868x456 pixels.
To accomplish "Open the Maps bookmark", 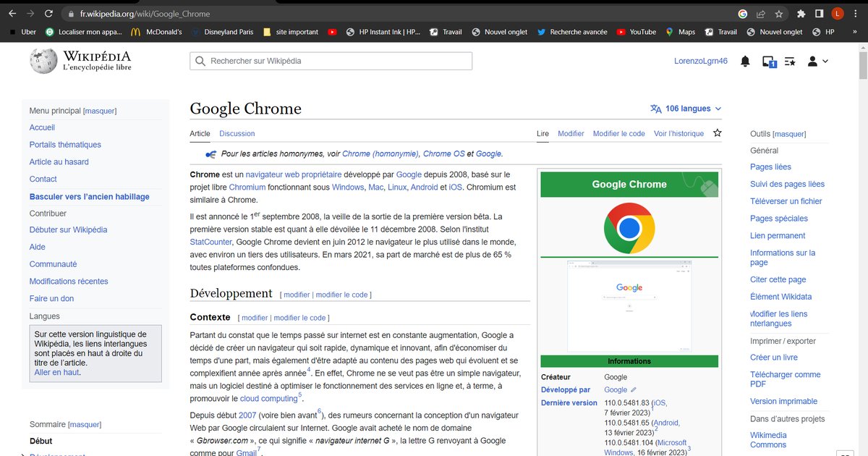I will (x=680, y=32).
